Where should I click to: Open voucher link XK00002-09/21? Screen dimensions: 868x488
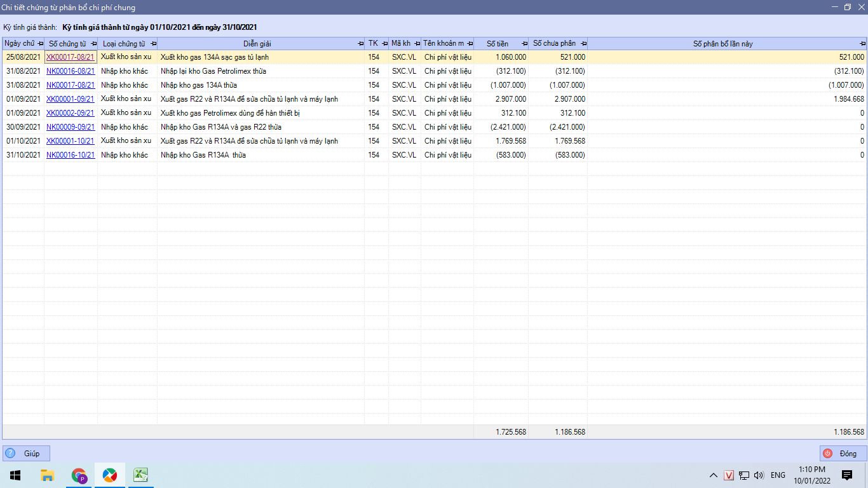[71, 113]
